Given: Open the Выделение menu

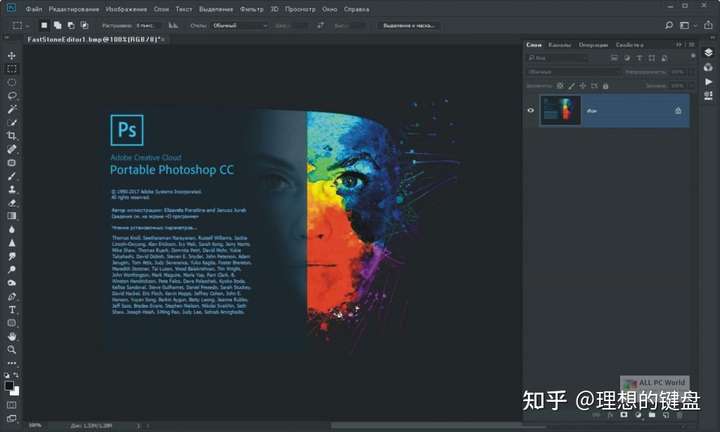Looking at the screenshot, I should (x=216, y=9).
